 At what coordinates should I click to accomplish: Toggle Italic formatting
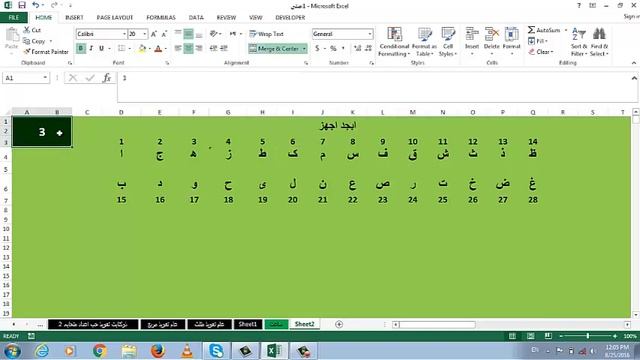click(x=91, y=48)
